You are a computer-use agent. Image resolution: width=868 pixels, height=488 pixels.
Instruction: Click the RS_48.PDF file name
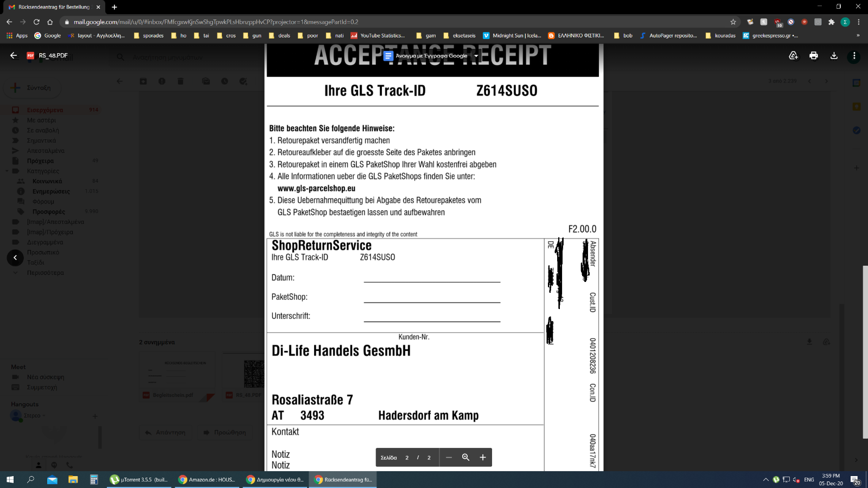(53, 55)
